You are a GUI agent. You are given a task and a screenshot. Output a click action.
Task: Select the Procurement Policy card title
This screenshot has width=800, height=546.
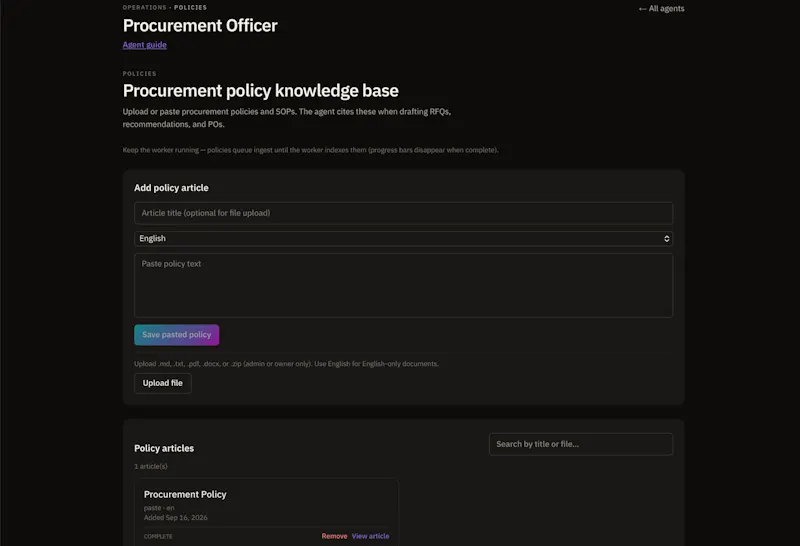185,494
